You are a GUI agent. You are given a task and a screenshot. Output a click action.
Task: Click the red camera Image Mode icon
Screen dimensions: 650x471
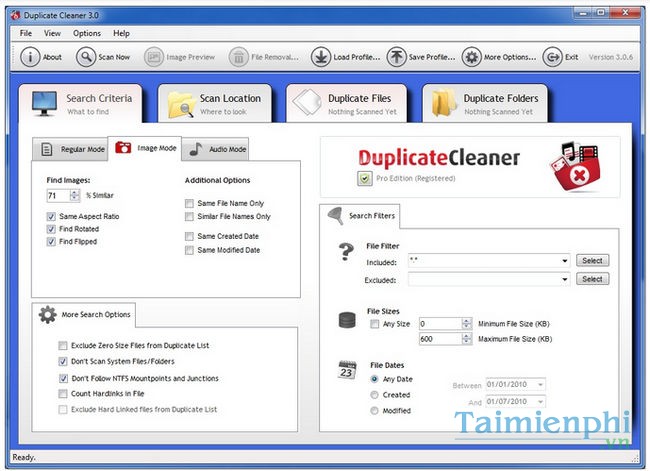pos(123,147)
